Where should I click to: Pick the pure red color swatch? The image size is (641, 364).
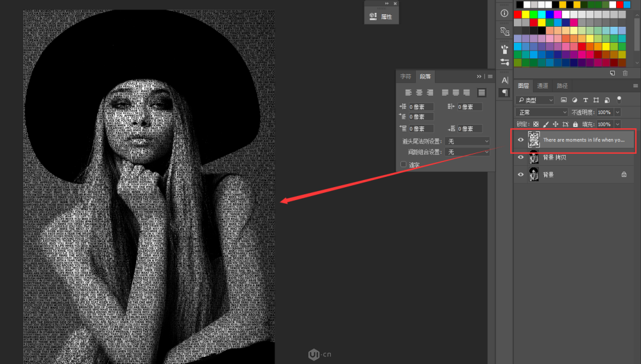[518, 14]
